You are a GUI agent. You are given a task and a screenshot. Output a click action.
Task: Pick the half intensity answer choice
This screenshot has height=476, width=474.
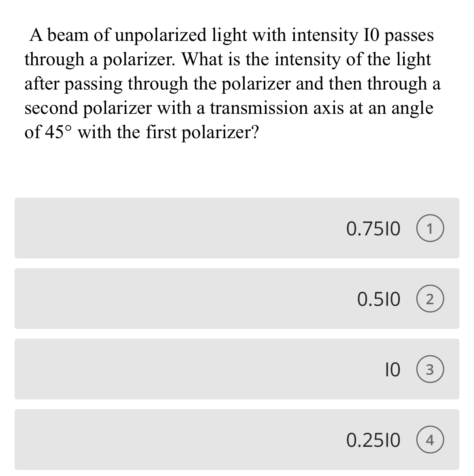pyautogui.click(x=237, y=299)
